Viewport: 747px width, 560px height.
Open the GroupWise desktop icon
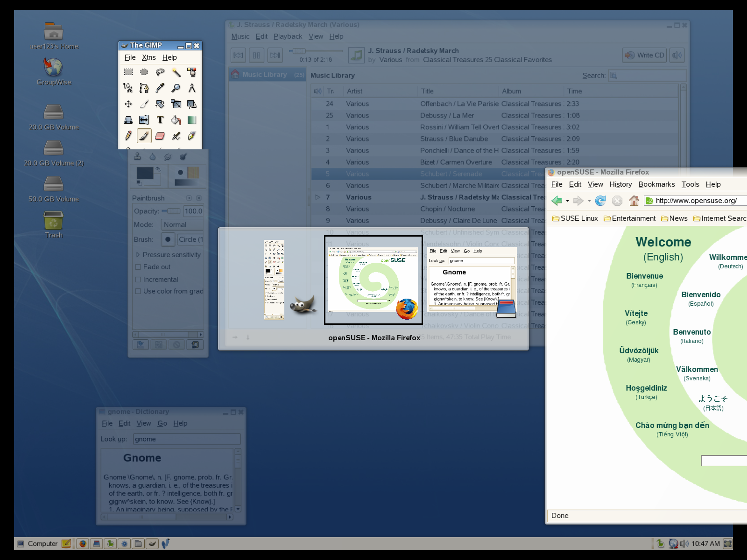(x=54, y=72)
